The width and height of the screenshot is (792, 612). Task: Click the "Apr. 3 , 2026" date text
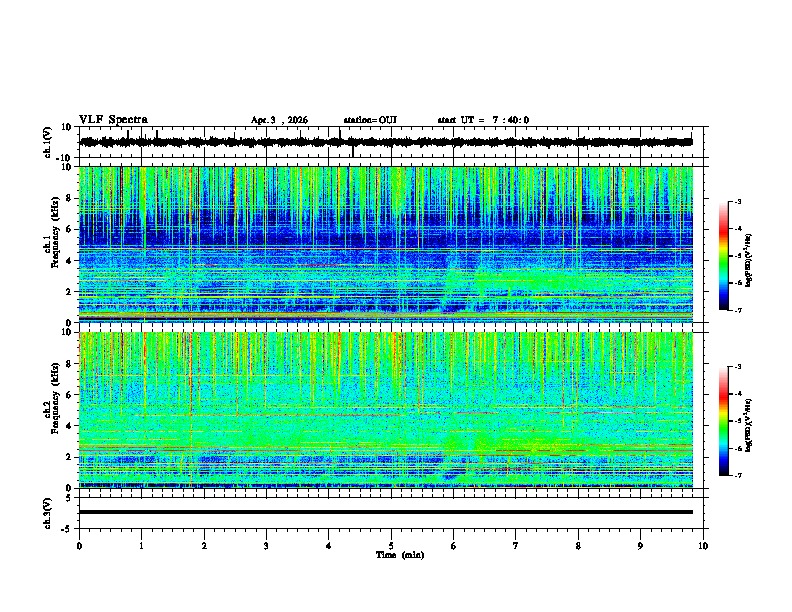pyautogui.click(x=279, y=120)
